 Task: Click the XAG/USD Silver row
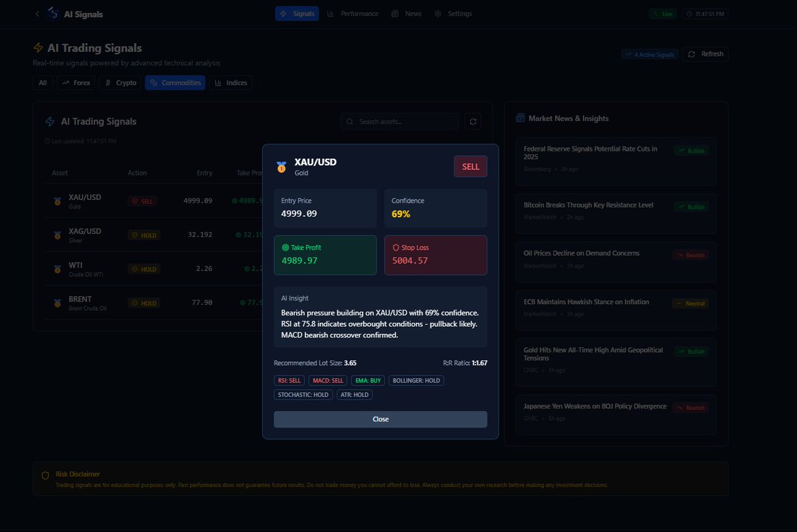(x=153, y=234)
